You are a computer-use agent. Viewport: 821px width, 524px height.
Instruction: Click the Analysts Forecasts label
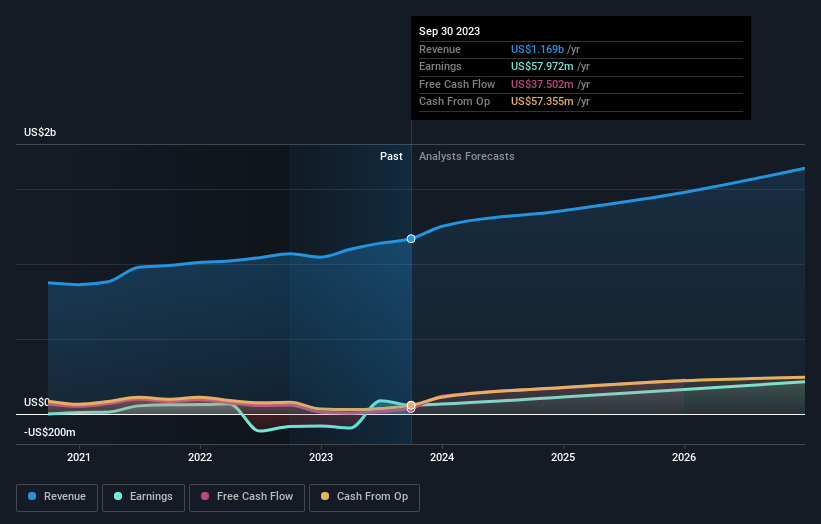tap(467, 157)
